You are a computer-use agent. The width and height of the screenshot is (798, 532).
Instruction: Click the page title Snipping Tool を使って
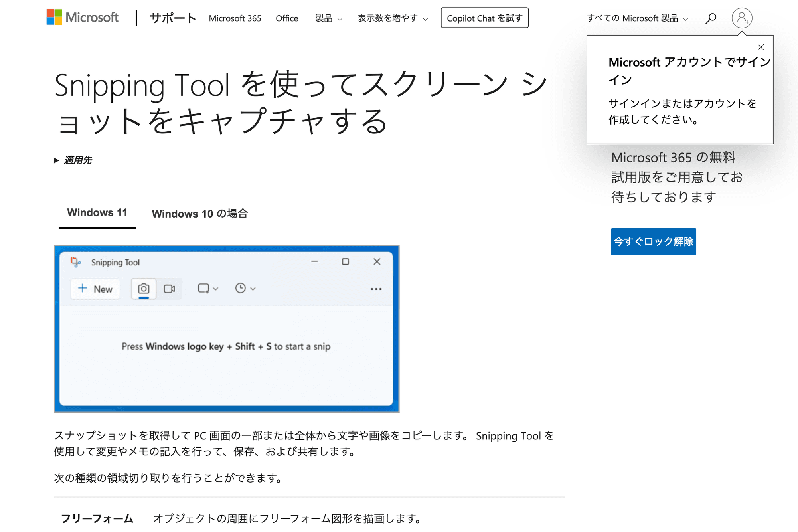301,103
